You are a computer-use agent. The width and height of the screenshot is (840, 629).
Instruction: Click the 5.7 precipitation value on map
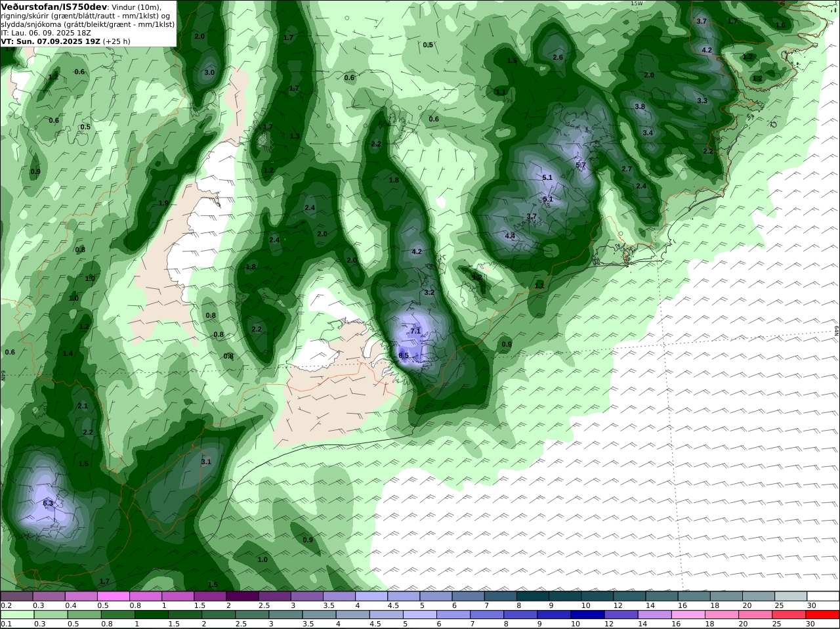581,165
